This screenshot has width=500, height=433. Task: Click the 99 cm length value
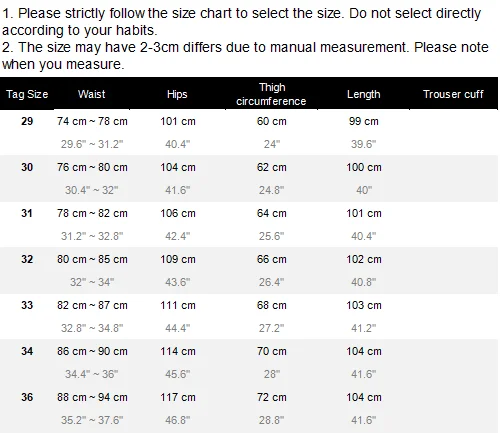(364, 121)
